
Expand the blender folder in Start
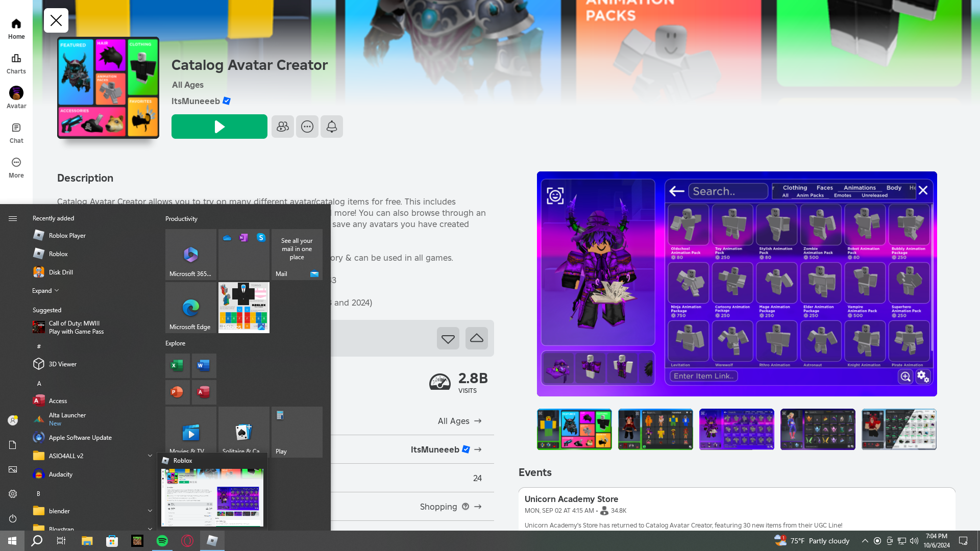pyautogui.click(x=150, y=511)
